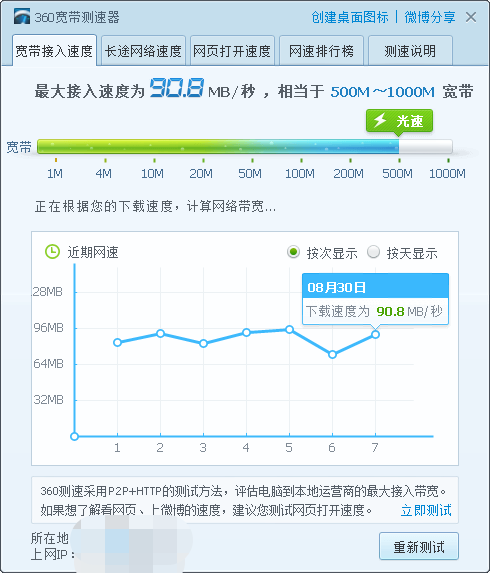490x573 pixels.
Task: Click the 20M scale label
Action: [x=201, y=174]
